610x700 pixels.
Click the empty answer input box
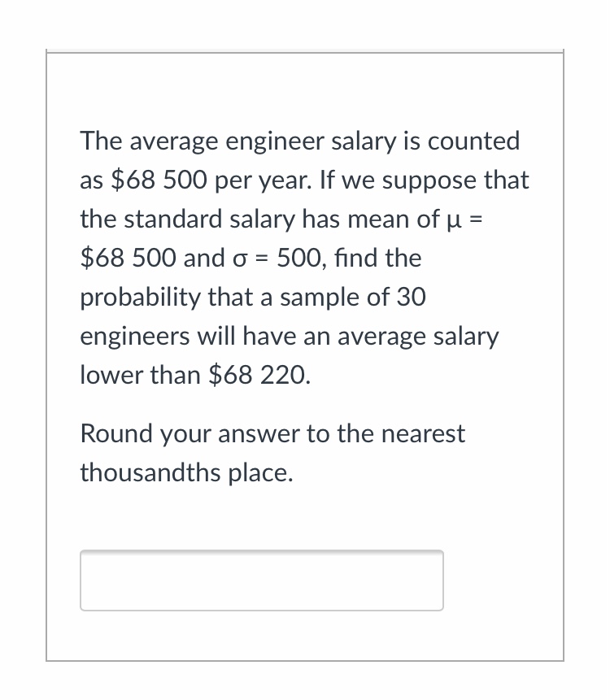click(261, 580)
